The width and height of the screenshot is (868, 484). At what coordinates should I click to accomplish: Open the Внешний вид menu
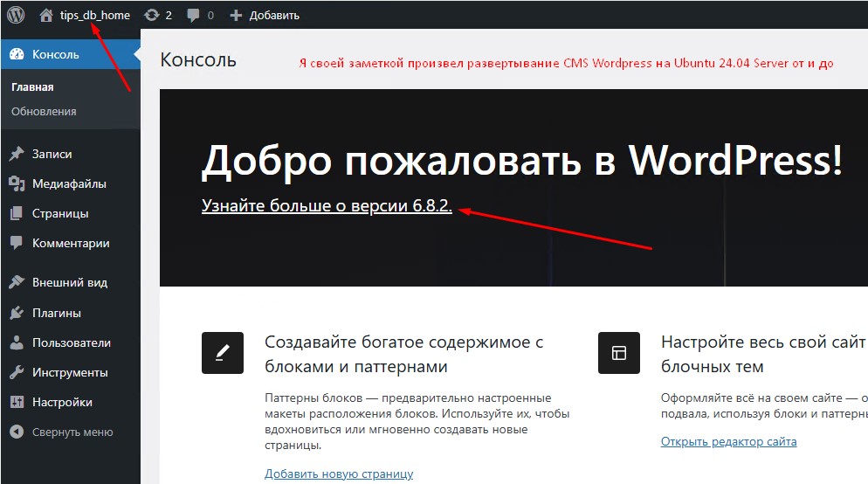[x=71, y=282]
